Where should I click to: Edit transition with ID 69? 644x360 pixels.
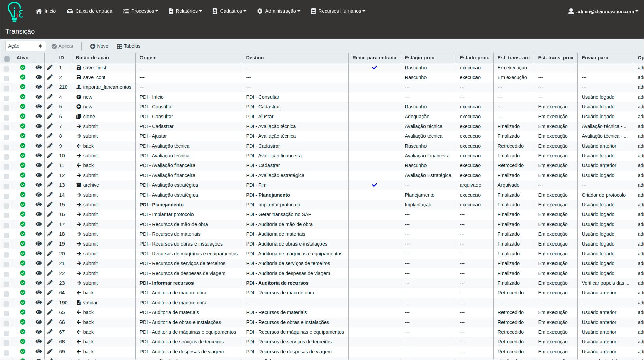pos(50,352)
